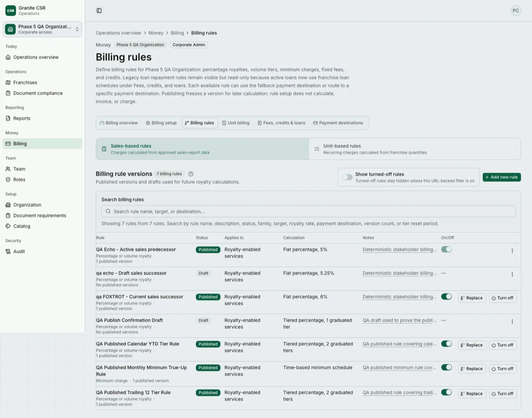Open Payment destinations tab
Viewport: 532px width, 418px height.
[338, 123]
